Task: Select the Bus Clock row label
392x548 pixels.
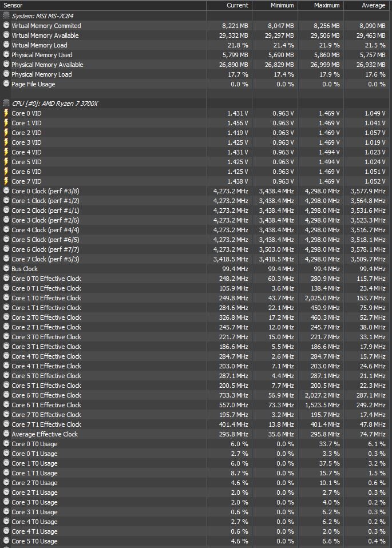Action: pyautogui.click(x=25, y=269)
